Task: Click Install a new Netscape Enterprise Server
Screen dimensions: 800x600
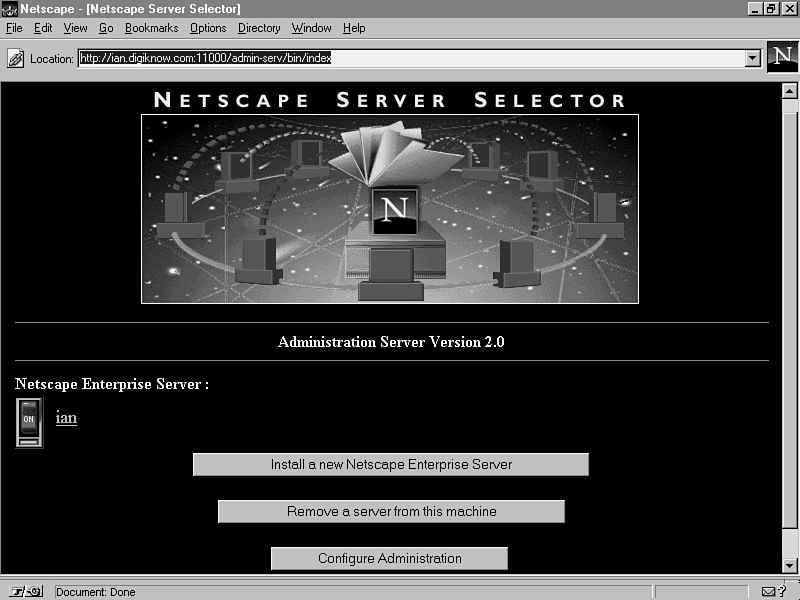Action: [x=391, y=464]
